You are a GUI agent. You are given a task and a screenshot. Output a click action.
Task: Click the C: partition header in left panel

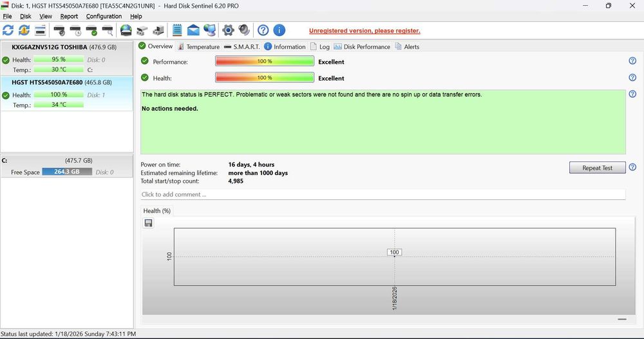click(66, 160)
